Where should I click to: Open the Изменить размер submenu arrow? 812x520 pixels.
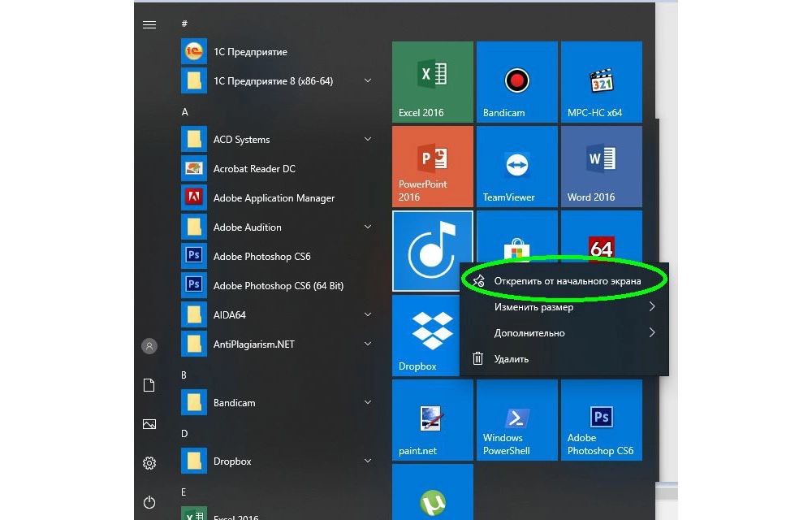tap(652, 306)
